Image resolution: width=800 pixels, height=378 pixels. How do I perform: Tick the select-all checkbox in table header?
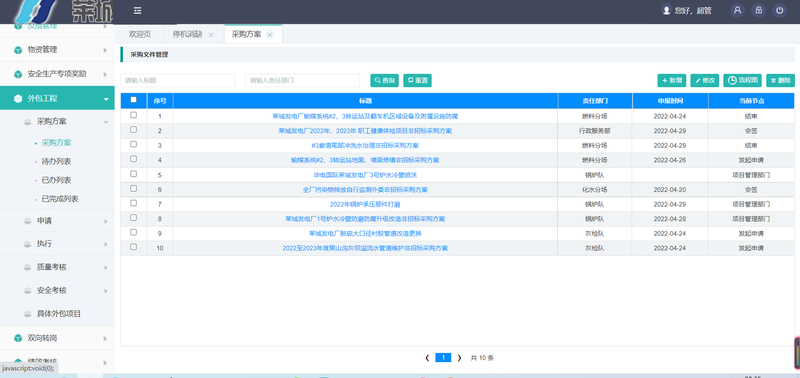pos(134,100)
